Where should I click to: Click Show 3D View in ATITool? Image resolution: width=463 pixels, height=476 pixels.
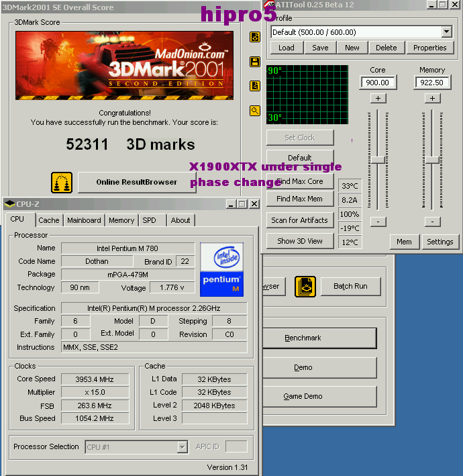click(x=300, y=241)
